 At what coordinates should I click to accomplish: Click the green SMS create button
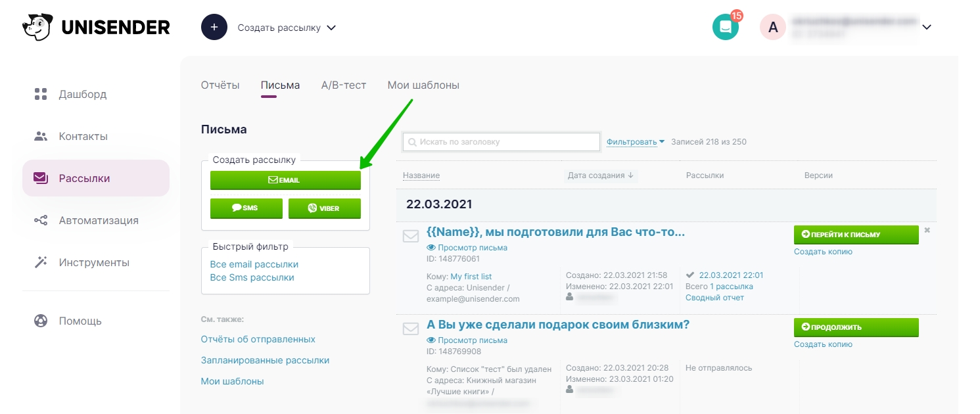(x=246, y=208)
